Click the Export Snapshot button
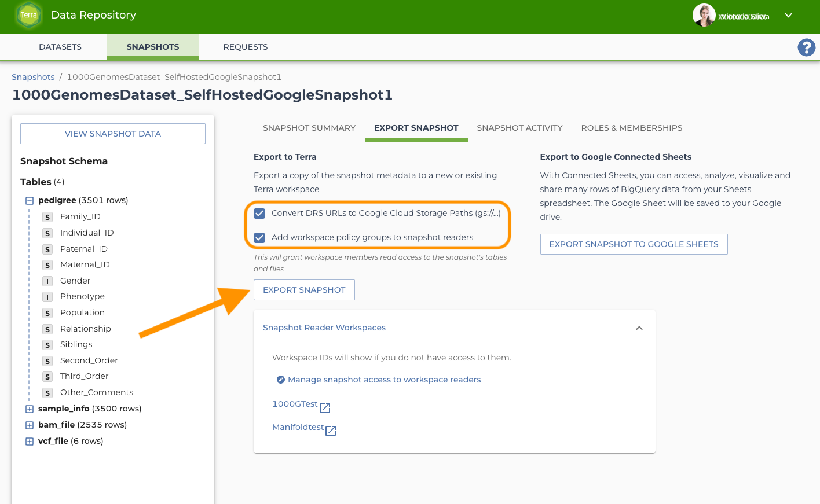The image size is (820, 504). point(304,290)
